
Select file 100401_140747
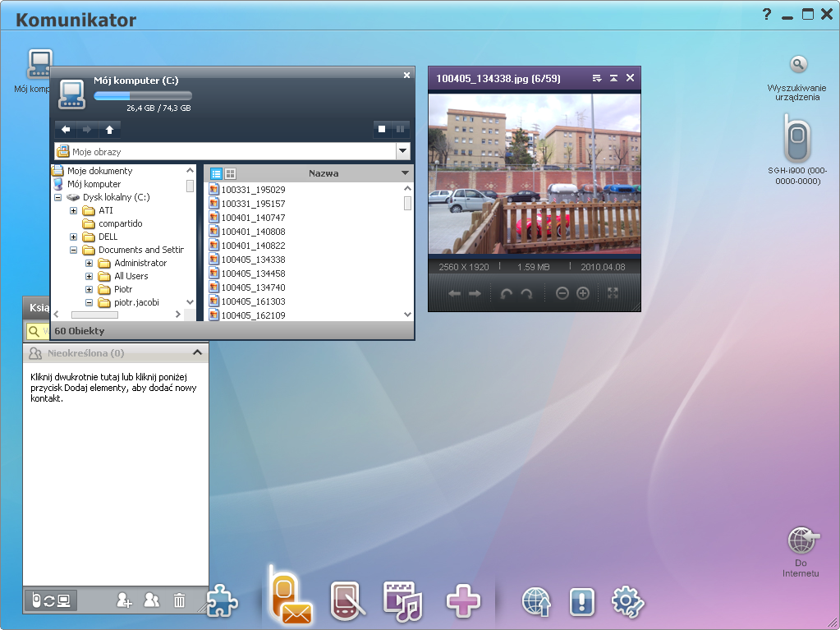pyautogui.click(x=253, y=218)
